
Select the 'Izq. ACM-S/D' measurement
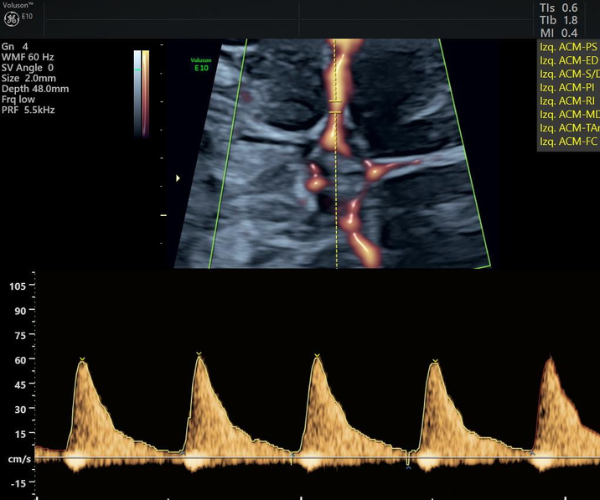(569, 74)
